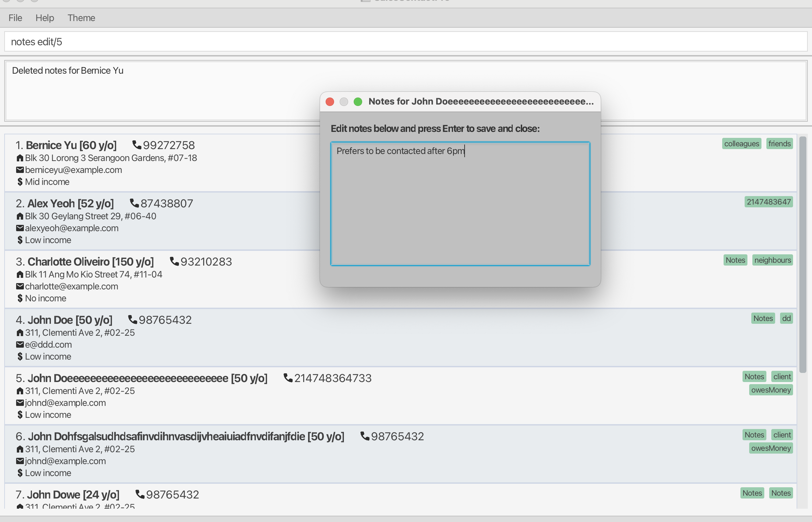
Task: Click the text area with Prefers to be contacted after 6pm
Action: pyautogui.click(x=460, y=203)
